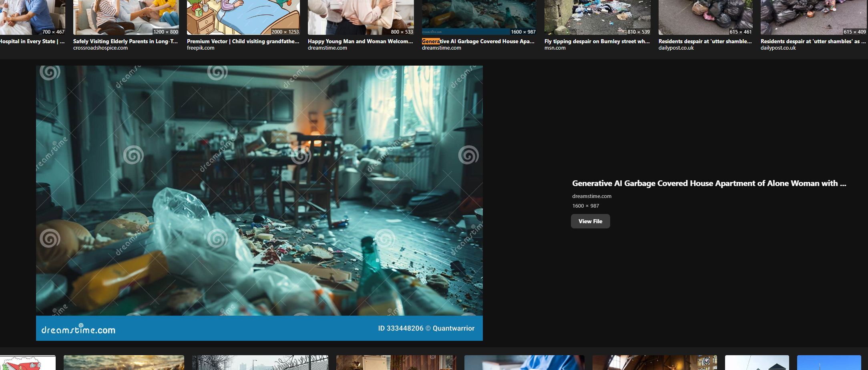The height and width of the screenshot is (370, 868).
Task: Open bottom-row blue clothing thumbnail
Action: point(524,363)
